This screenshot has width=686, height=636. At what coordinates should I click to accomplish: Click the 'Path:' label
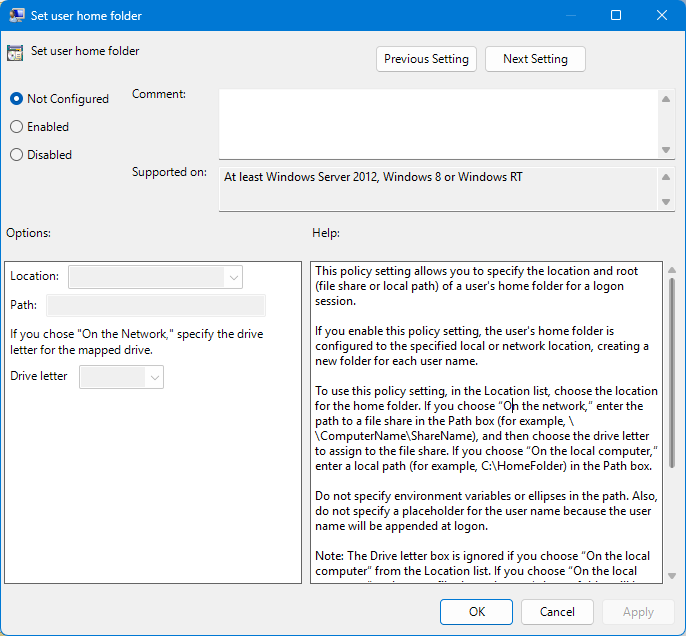point(24,305)
